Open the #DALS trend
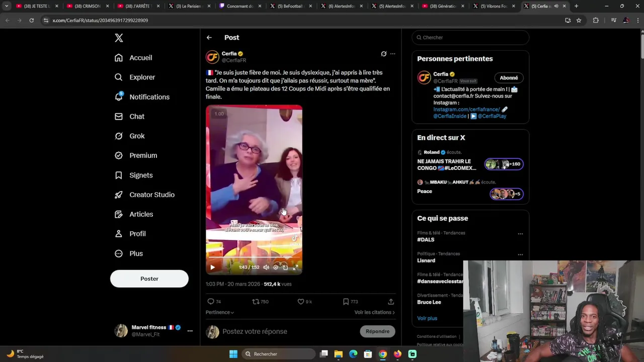 pyautogui.click(x=426, y=240)
